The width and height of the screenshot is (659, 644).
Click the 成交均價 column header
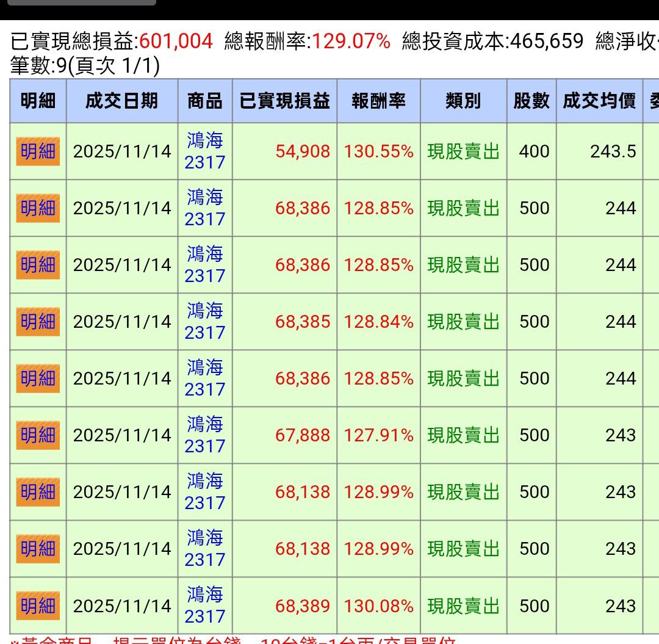600,101
